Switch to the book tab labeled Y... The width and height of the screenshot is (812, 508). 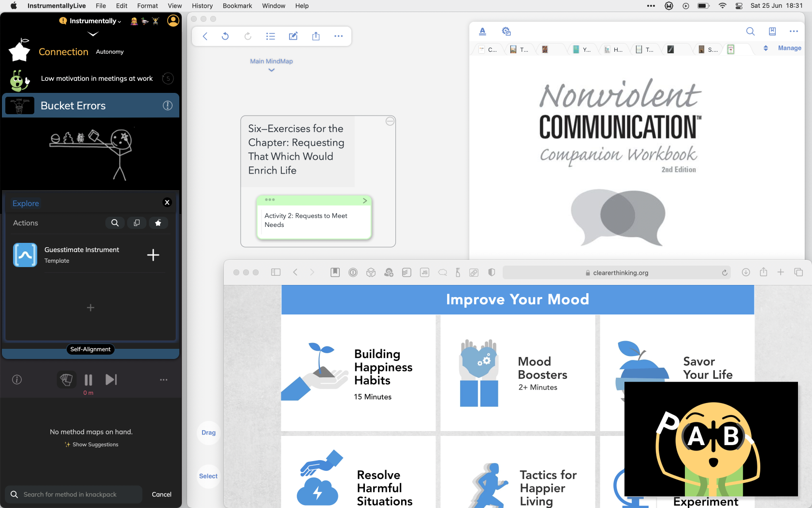coord(583,49)
